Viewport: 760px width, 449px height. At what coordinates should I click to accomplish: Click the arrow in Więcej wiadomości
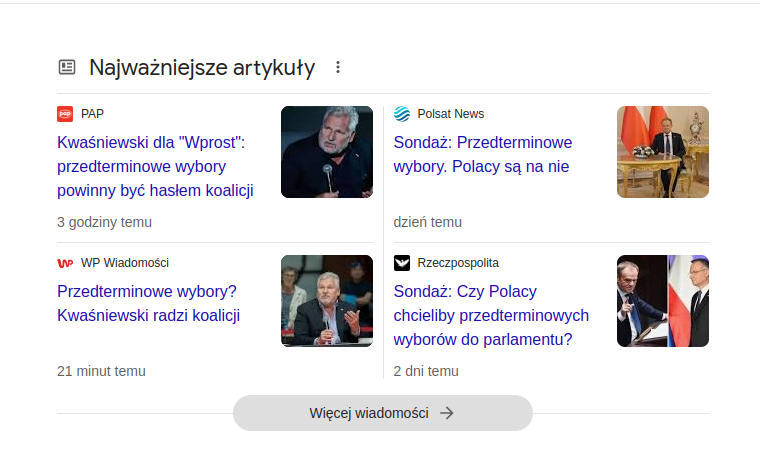pyautogui.click(x=447, y=413)
